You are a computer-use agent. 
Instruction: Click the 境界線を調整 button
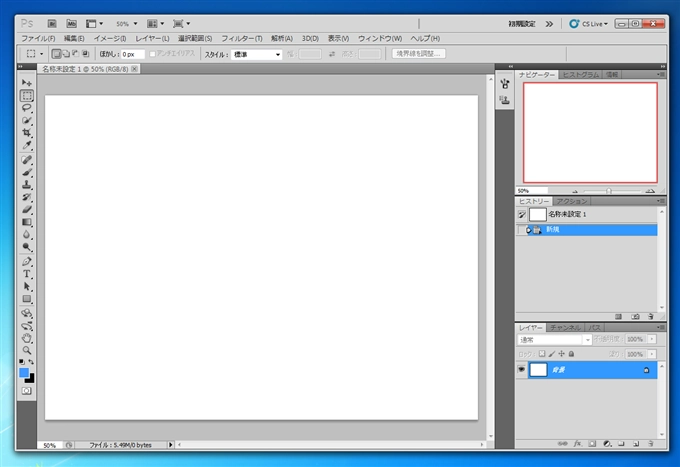(x=418, y=54)
